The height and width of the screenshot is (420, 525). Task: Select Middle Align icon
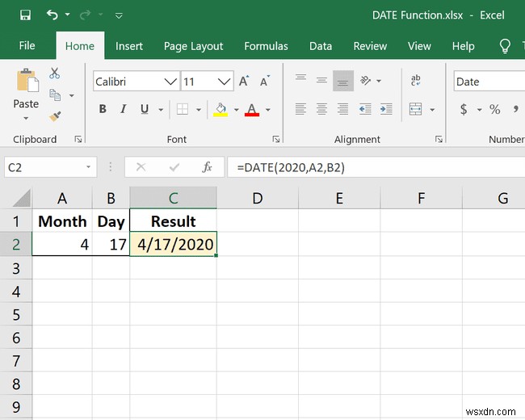321,81
